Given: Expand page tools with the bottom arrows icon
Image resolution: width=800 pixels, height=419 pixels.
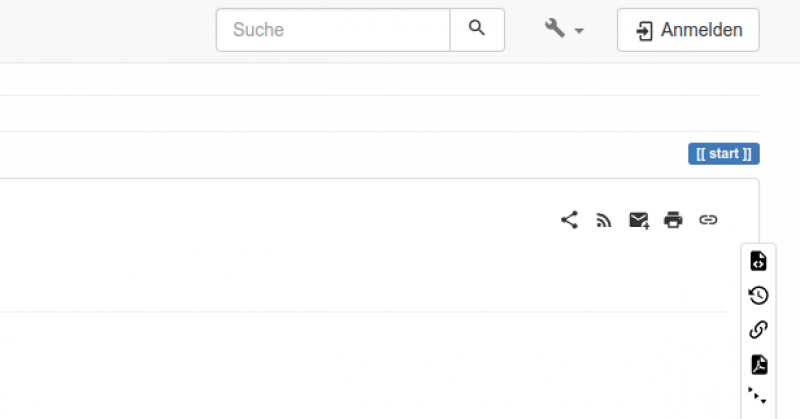Looking at the screenshot, I should coord(758,396).
